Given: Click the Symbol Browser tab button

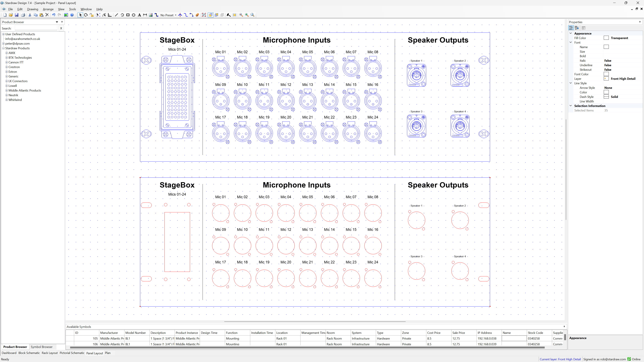Looking at the screenshot, I should (41, 347).
